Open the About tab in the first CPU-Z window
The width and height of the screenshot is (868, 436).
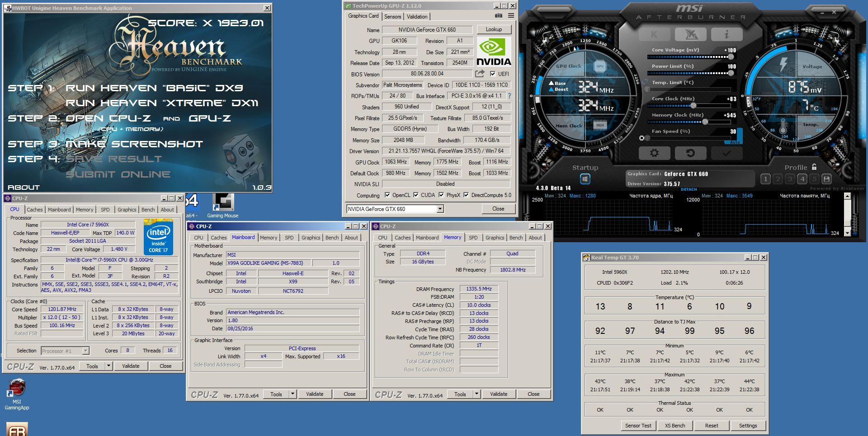tap(167, 210)
